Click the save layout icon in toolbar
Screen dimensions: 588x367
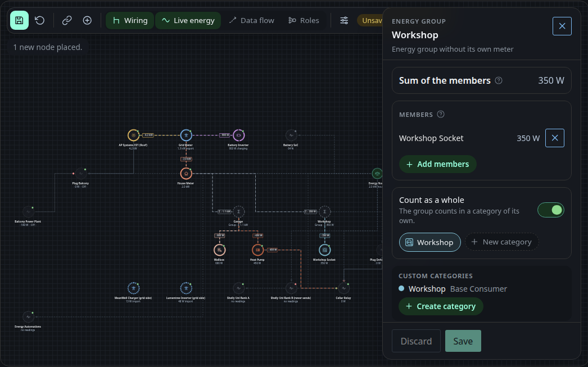click(20, 20)
